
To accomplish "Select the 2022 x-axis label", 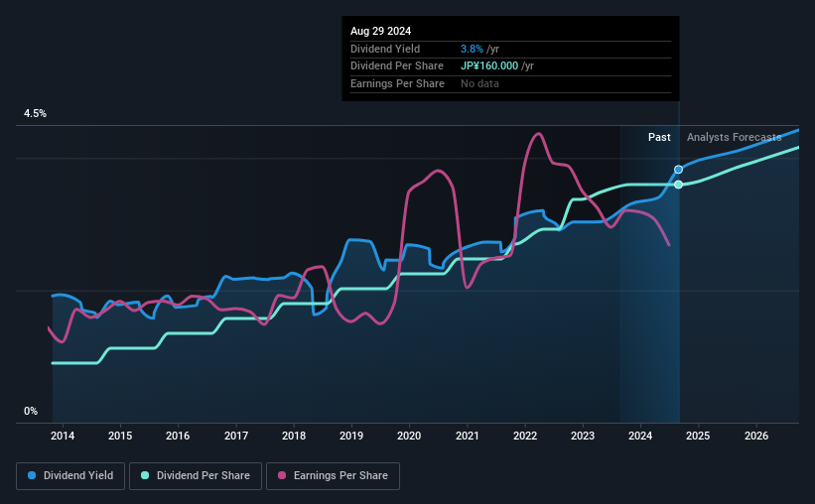I will [525, 436].
